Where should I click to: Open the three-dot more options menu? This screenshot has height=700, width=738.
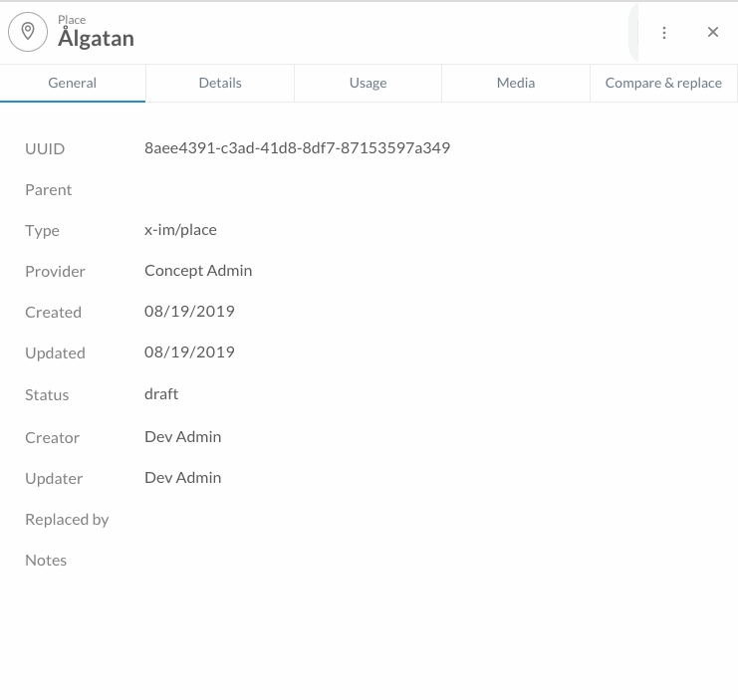pos(664,33)
